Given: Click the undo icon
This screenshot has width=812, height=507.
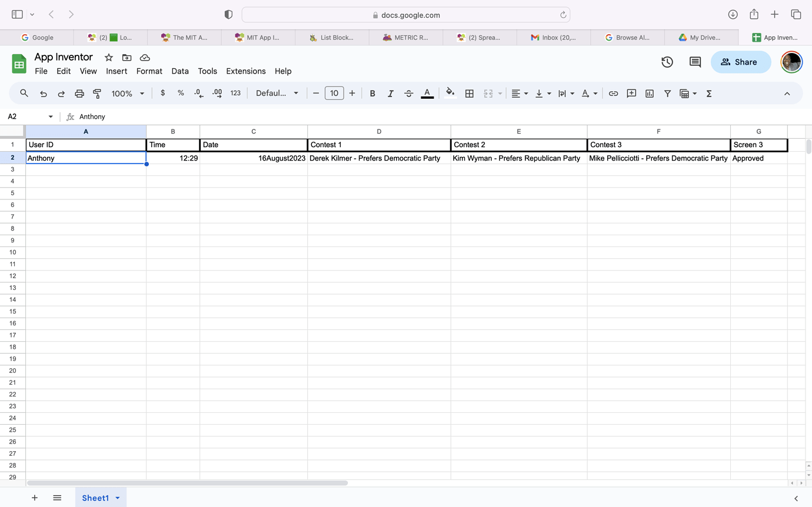Looking at the screenshot, I should (42, 93).
